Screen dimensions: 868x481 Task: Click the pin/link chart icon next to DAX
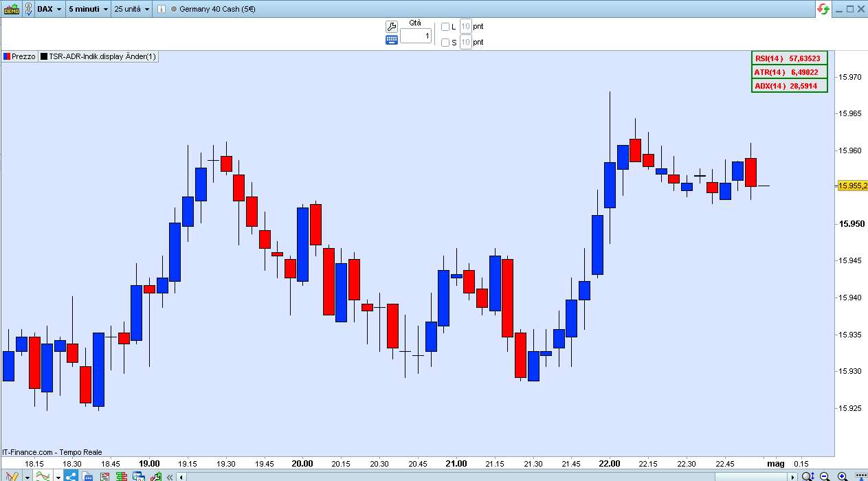click(x=27, y=9)
